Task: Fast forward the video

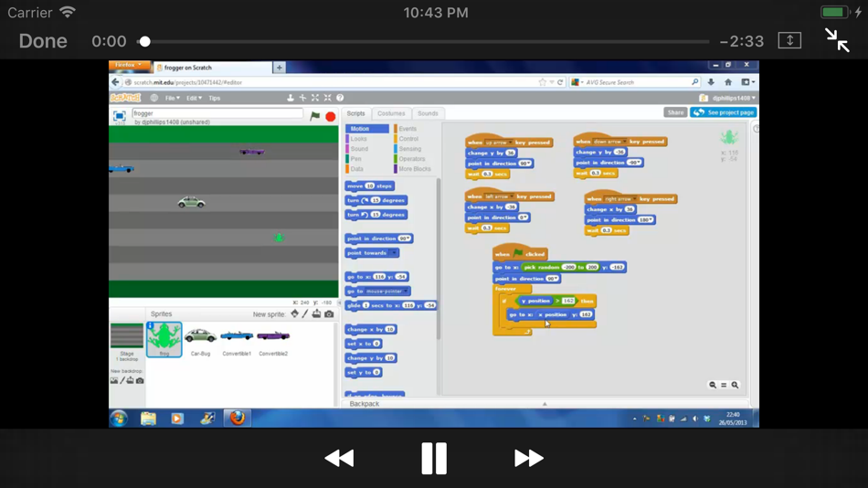Action: click(529, 458)
